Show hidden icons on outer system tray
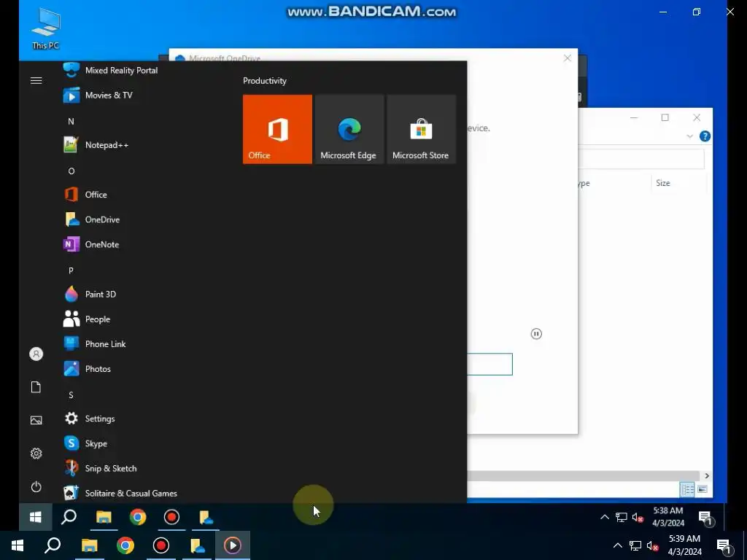 pos(617,545)
